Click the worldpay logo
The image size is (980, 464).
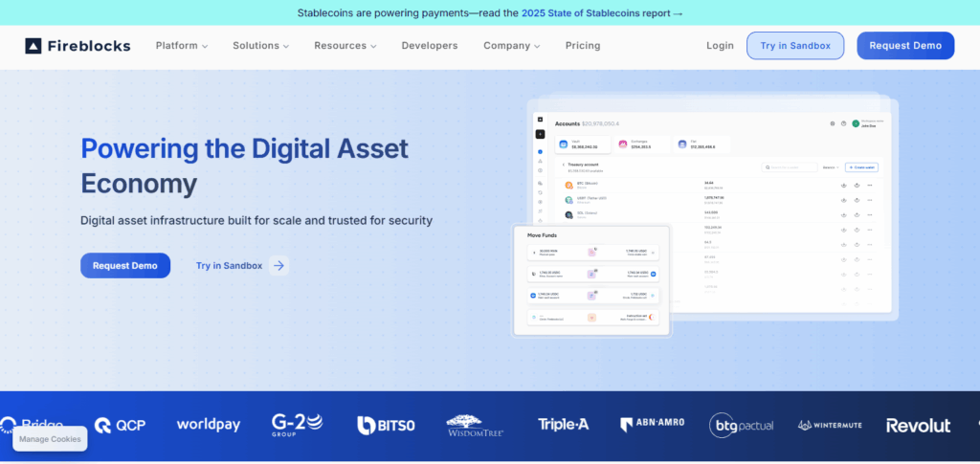[209, 425]
